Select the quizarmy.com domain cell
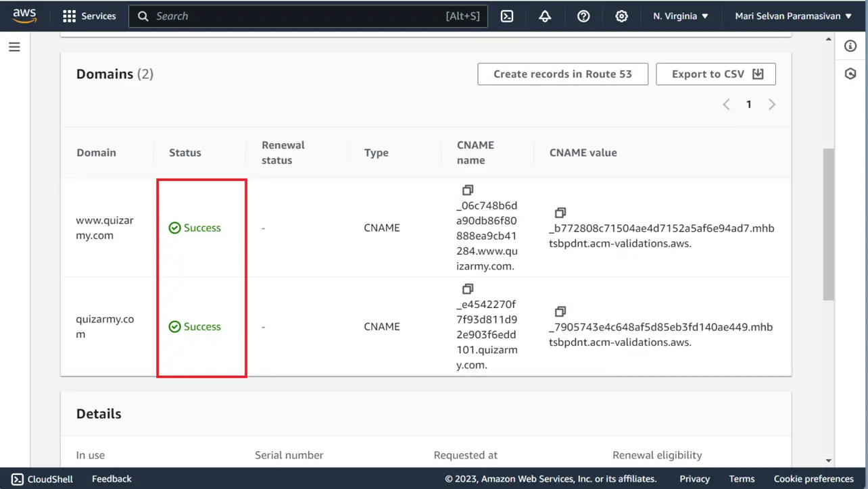 tap(105, 326)
